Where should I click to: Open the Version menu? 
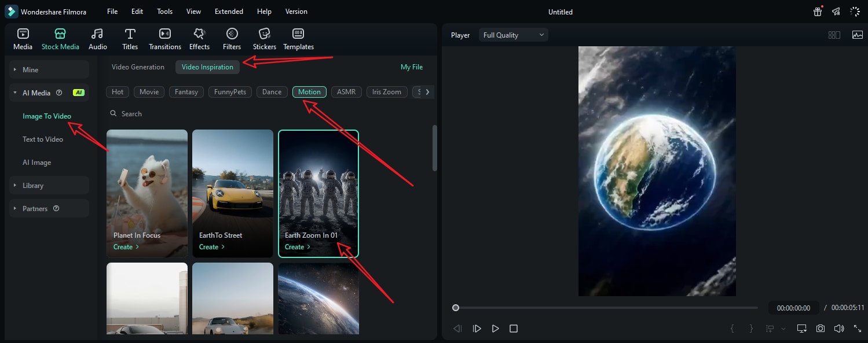pyautogui.click(x=296, y=12)
